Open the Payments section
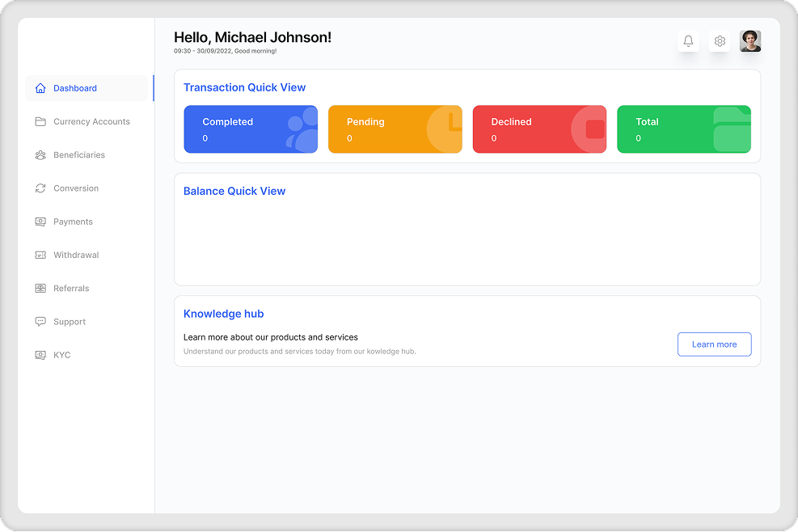The image size is (798, 532). (x=74, y=222)
